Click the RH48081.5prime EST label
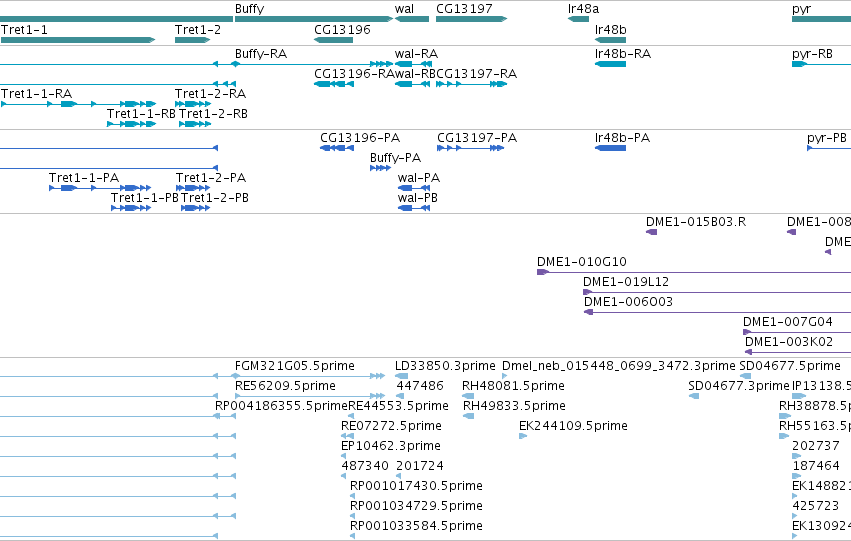This screenshot has width=851, height=541. 513,386
